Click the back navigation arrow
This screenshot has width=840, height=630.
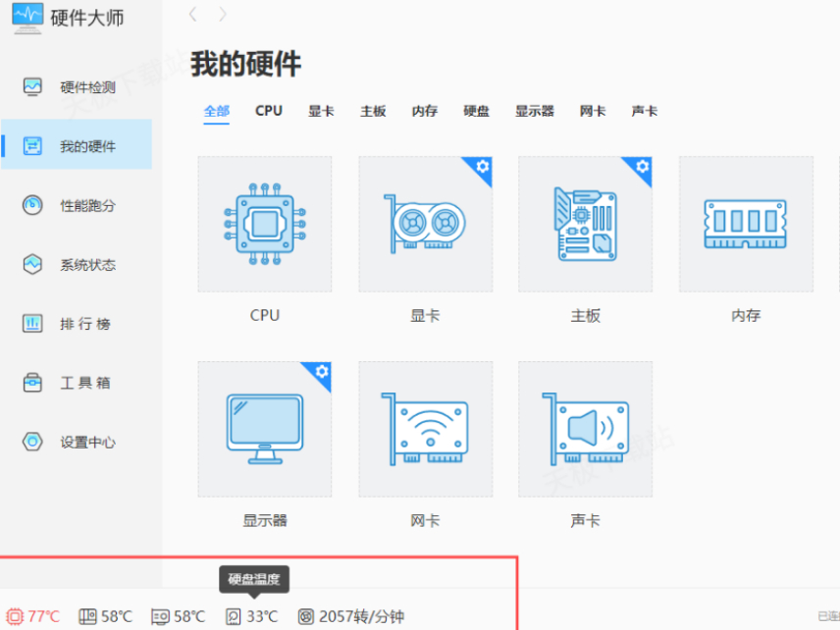click(x=192, y=15)
